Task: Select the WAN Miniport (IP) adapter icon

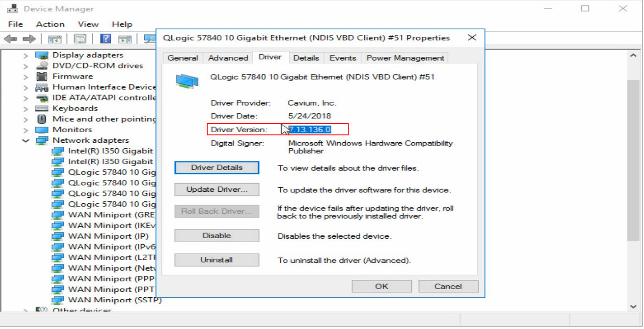Action: click(57, 236)
